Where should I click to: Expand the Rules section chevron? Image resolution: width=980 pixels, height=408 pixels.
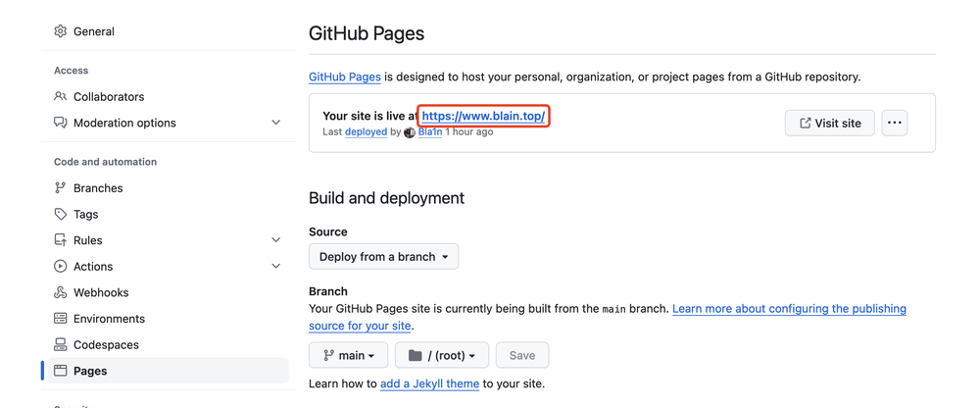pyautogui.click(x=275, y=240)
